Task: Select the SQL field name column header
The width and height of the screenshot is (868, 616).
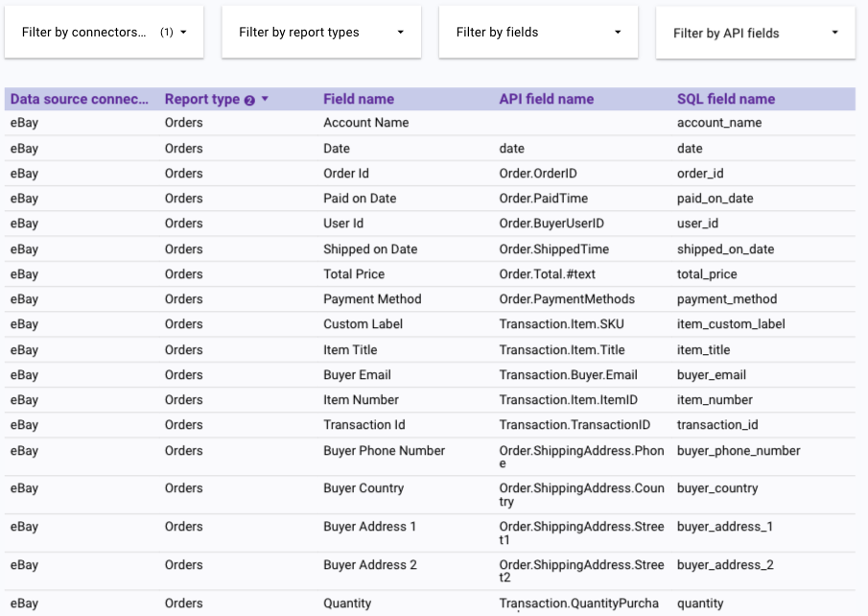Action: (724, 99)
